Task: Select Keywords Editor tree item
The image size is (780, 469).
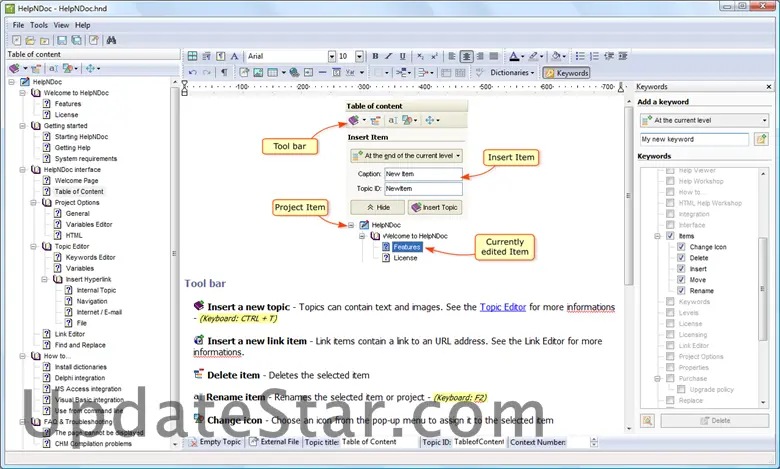Action: (x=91, y=257)
